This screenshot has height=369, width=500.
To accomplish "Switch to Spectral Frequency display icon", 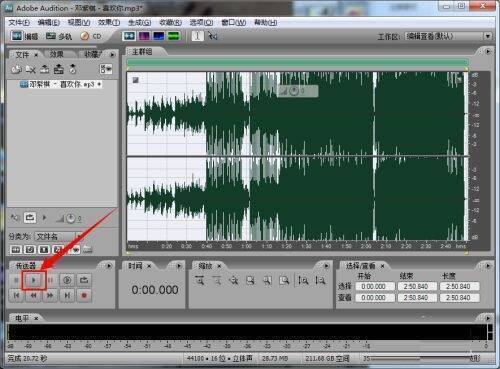I will [144, 36].
